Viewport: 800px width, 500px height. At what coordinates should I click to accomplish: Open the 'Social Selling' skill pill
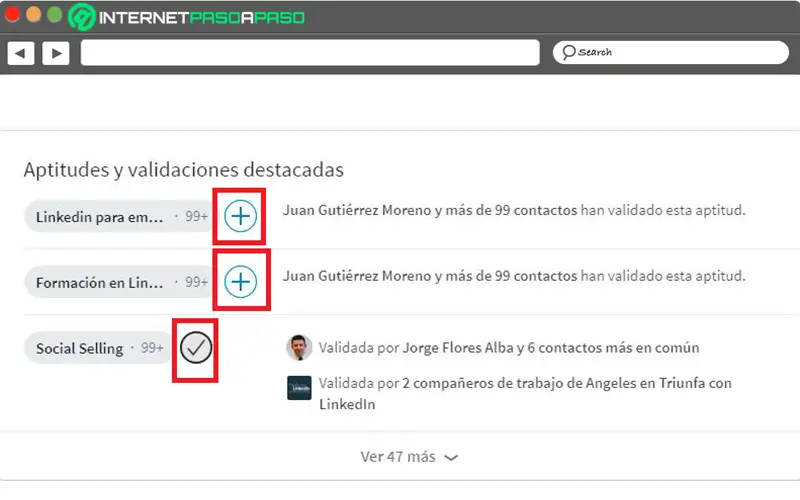[99, 348]
